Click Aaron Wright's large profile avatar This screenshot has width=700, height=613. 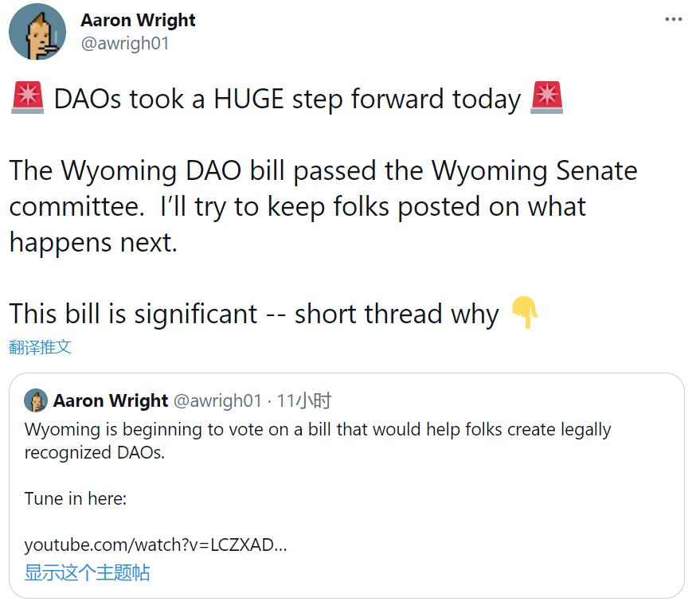37,32
